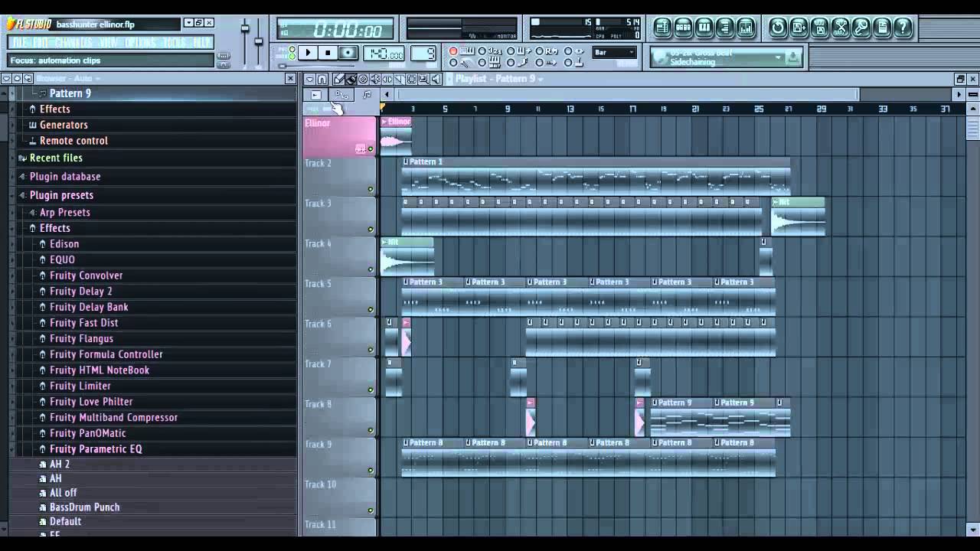Image resolution: width=980 pixels, height=551 pixels.
Task: Adjust the master pitch slider
Action: [258, 40]
